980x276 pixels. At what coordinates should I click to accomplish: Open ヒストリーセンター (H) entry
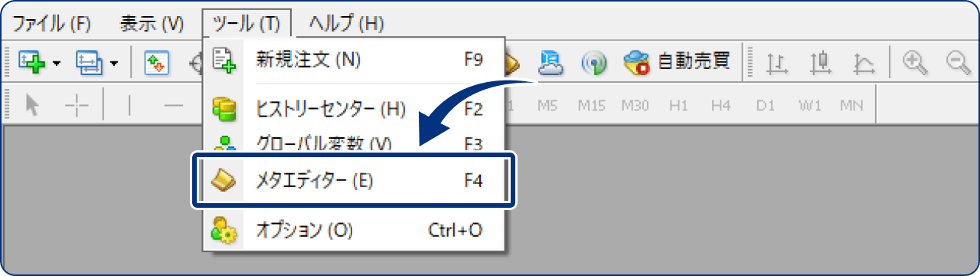click(x=354, y=109)
